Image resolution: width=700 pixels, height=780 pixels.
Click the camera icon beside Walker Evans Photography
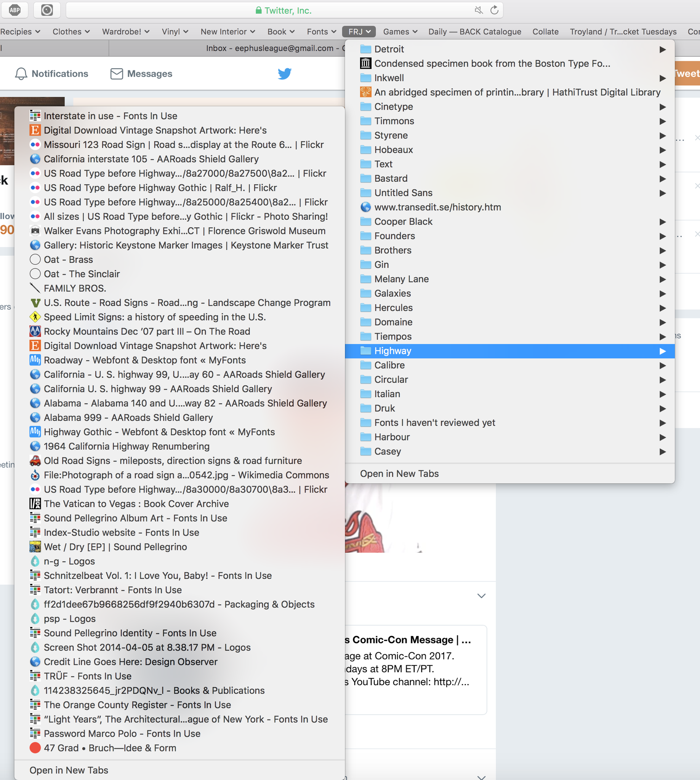35,231
